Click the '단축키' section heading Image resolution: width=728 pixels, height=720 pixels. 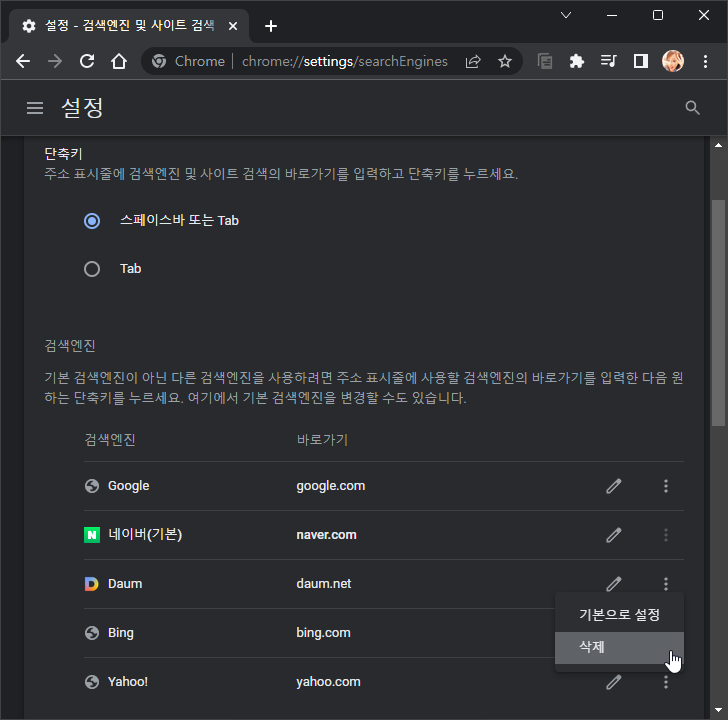click(63, 154)
